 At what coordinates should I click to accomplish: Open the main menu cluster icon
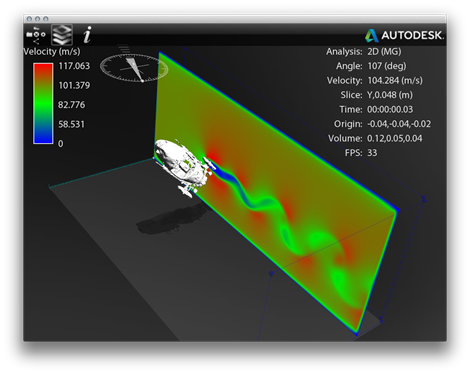[36, 35]
